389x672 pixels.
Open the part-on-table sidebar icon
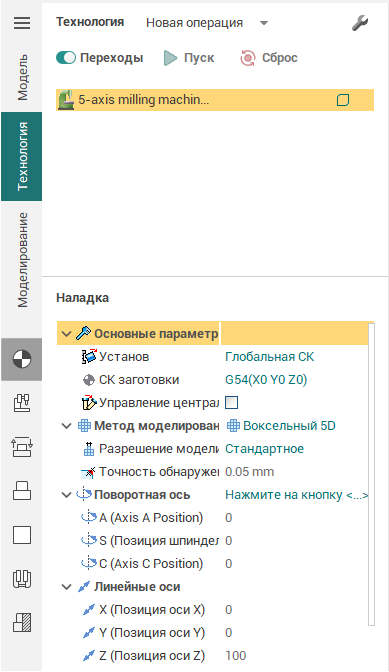tap(22, 491)
